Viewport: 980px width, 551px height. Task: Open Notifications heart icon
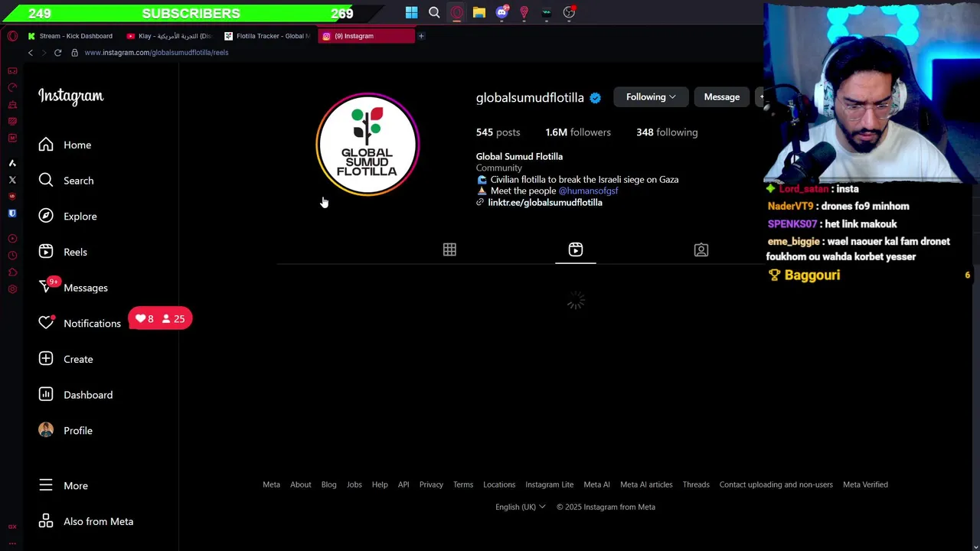(46, 323)
